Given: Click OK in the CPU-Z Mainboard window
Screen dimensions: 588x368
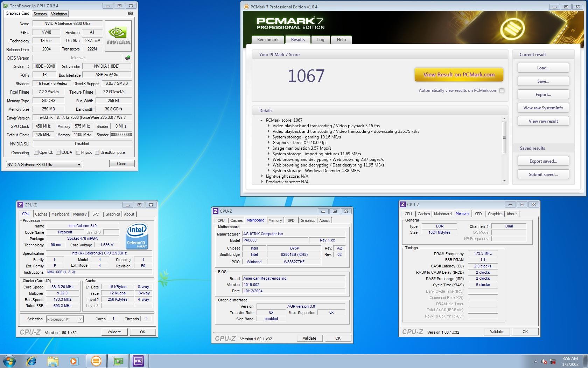Looking at the screenshot, I should click(x=338, y=338).
